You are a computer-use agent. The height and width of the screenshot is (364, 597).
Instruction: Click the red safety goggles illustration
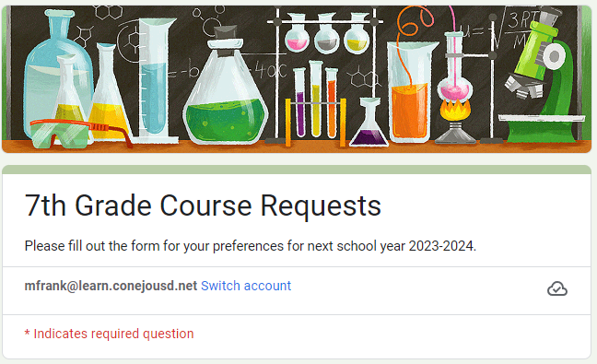click(x=80, y=134)
